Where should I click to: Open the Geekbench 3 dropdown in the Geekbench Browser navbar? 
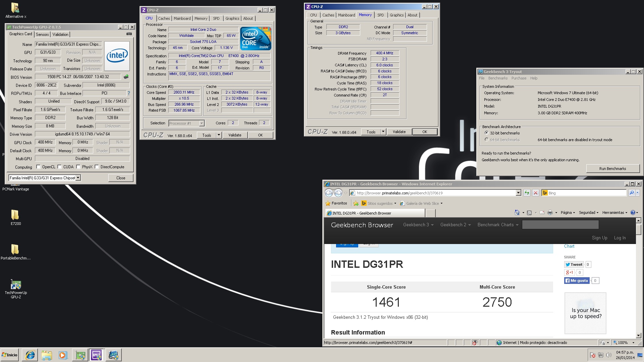(x=418, y=225)
